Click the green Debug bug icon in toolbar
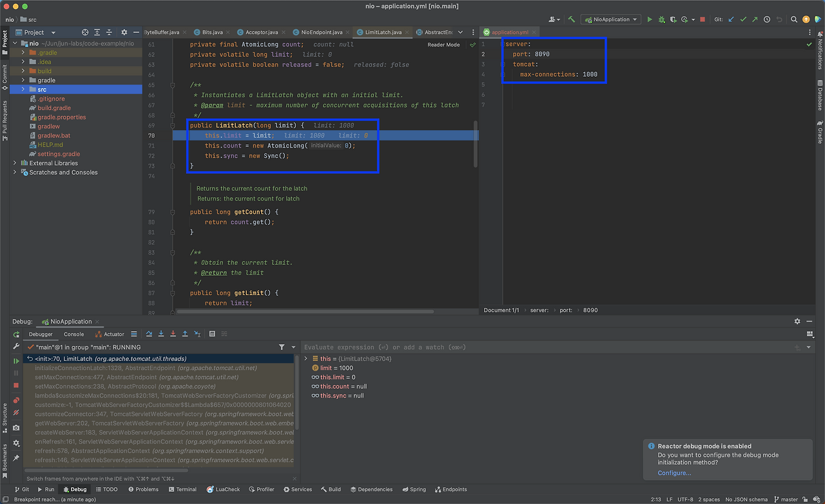 [661, 19]
